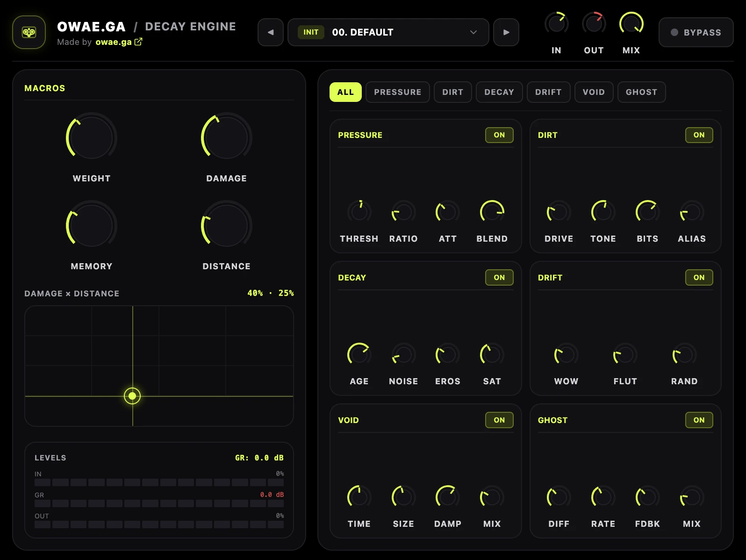Screen dimensions: 746x560
Task: Switch to the DECAY tab
Action: pyautogui.click(x=499, y=92)
